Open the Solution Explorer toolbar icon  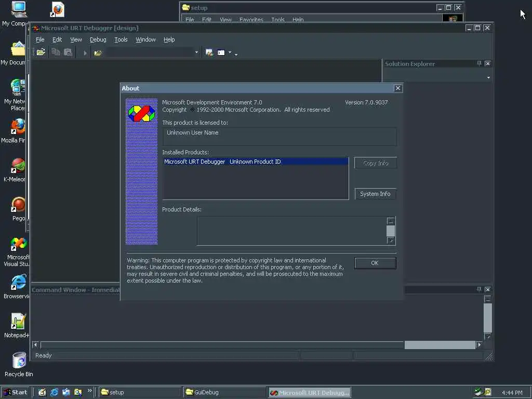pyautogui.click(x=209, y=52)
